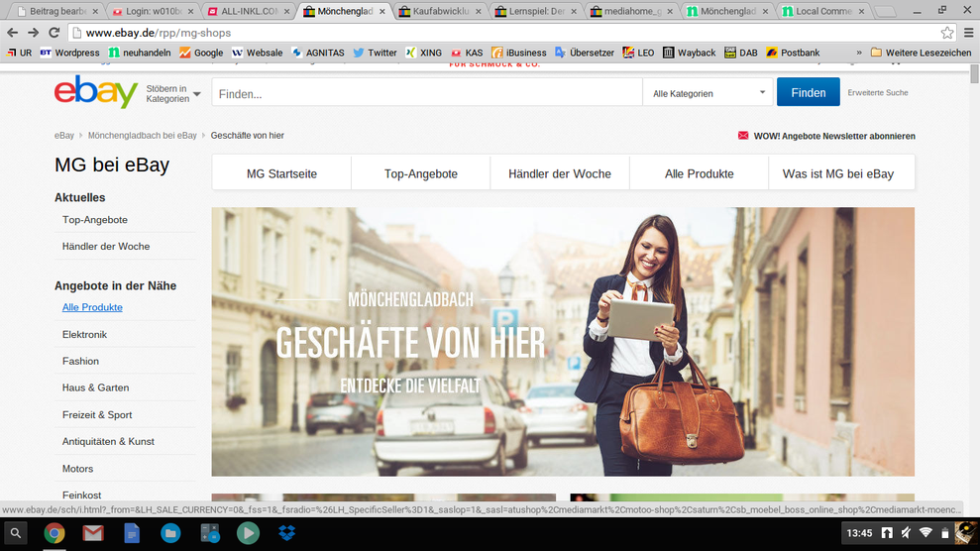This screenshot has height=551, width=980.
Task: Open the UR bookmark
Action: click(x=20, y=53)
